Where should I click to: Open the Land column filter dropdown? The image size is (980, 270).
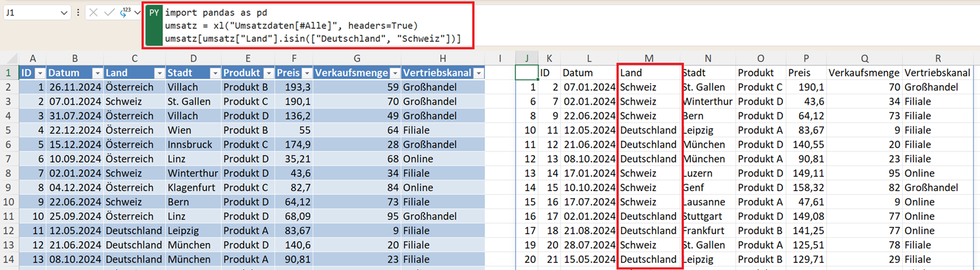pyautogui.click(x=159, y=73)
